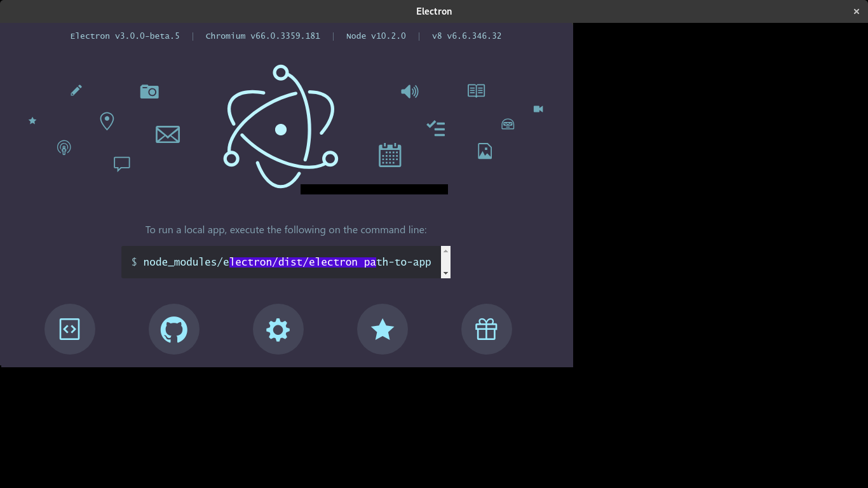The image size is (868, 488).
Task: Open the map pin location icon
Action: (x=106, y=121)
